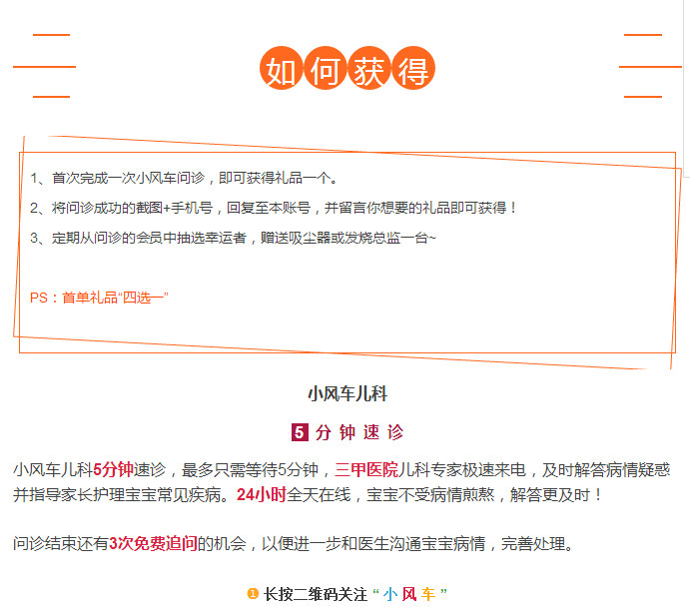The width and height of the screenshot is (690, 616).
Task: Select line '3、定期从问诊的会员中抽选幸运者'
Action: click(x=233, y=238)
